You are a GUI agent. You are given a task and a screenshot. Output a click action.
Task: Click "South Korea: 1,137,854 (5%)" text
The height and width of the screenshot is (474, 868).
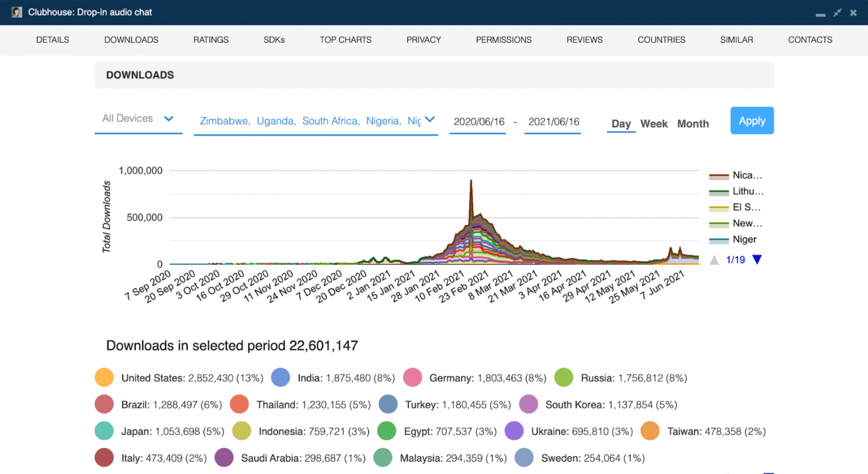pos(611,405)
